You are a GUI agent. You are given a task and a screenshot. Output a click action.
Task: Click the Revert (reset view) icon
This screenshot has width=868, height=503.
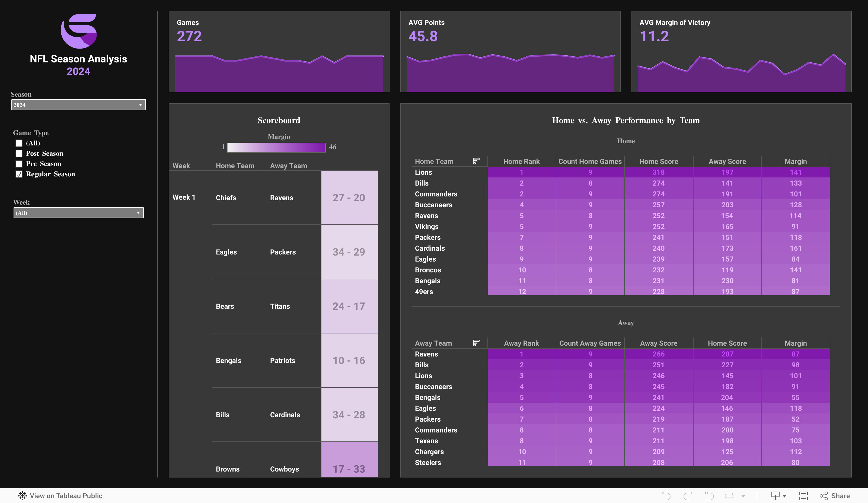[709, 496]
